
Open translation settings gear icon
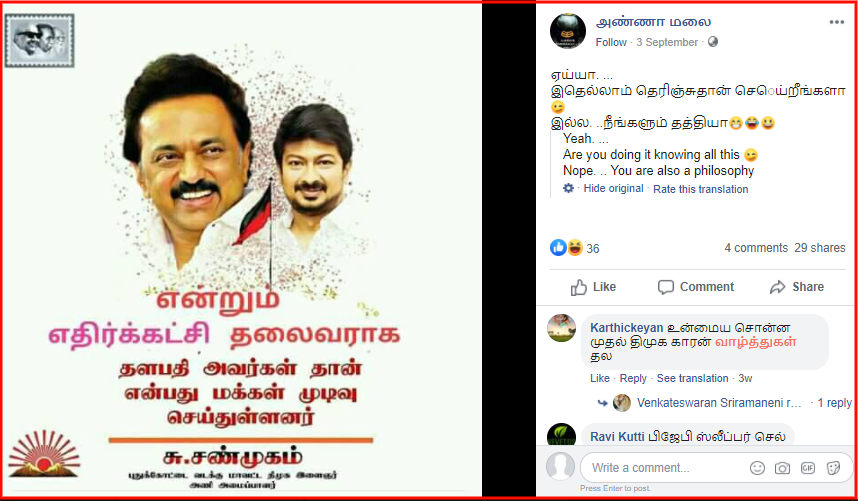coord(569,188)
